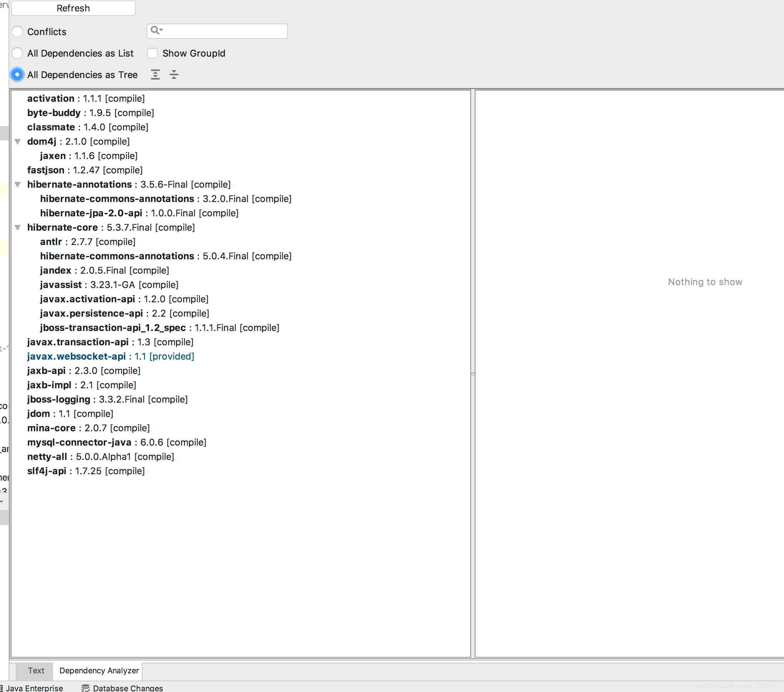Select classmate : 1.4.0 dependency
The width and height of the screenshot is (784, 692).
[87, 127]
